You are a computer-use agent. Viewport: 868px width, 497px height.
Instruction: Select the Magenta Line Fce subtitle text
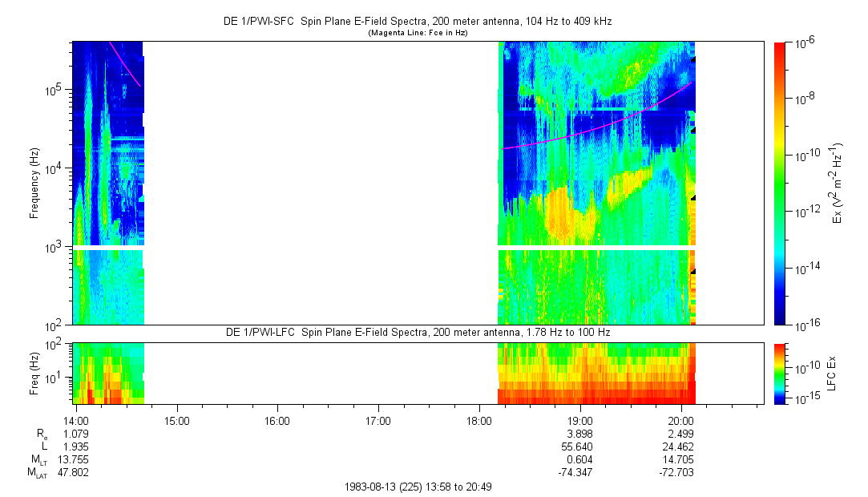417,34
